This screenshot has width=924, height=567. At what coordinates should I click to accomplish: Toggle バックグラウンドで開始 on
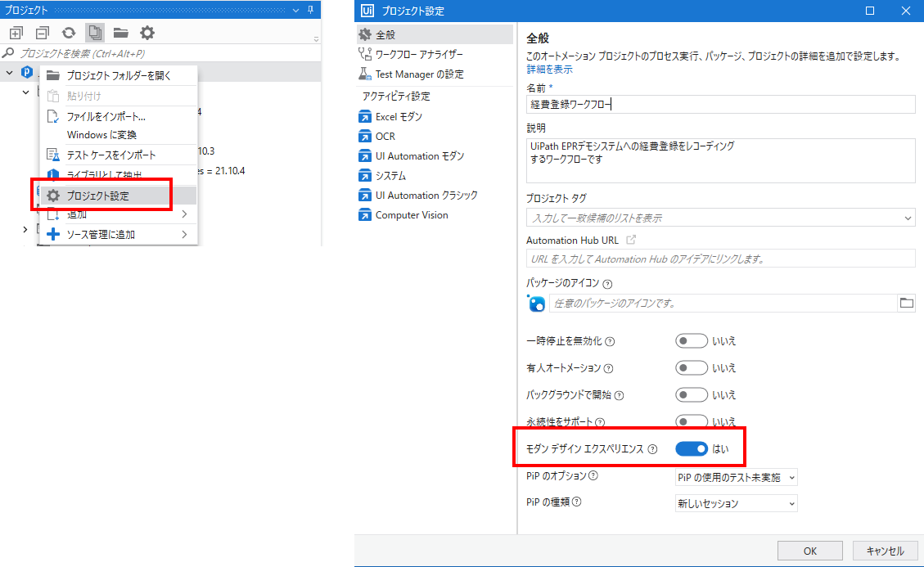[x=692, y=395]
